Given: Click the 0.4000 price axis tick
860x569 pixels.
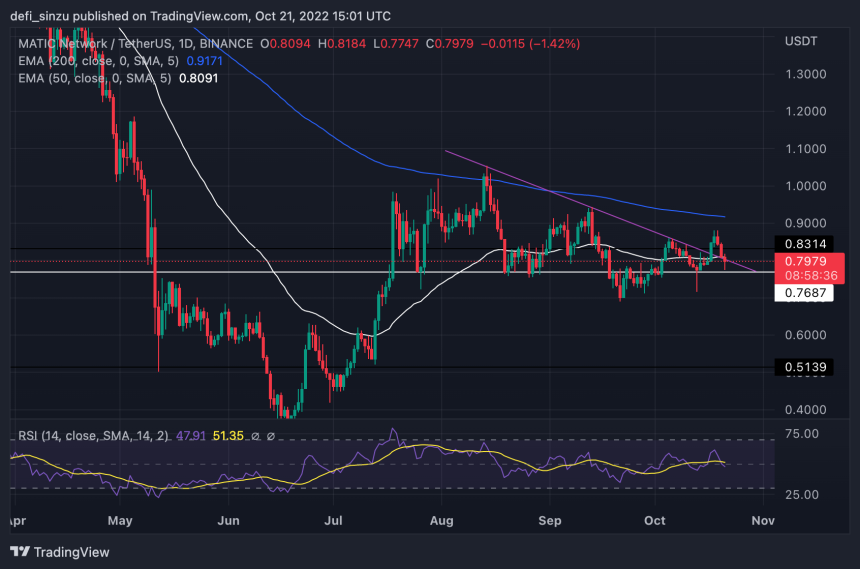Looking at the screenshot, I should 805,410.
